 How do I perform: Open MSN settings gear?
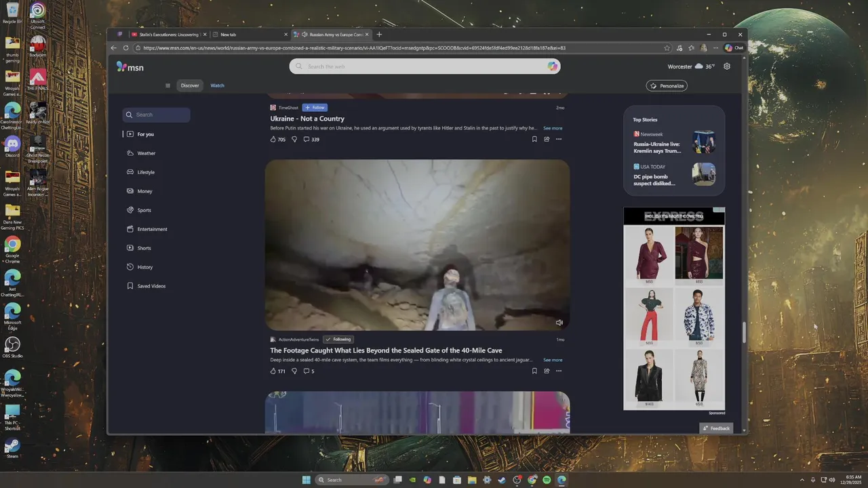pyautogui.click(x=727, y=66)
